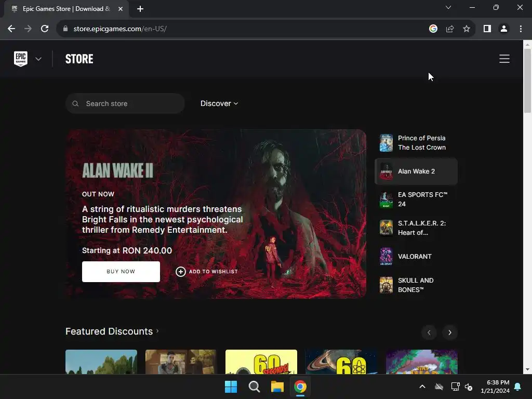The width and height of the screenshot is (532, 399).
Task: Open a new browser tab
Action: coord(140,9)
